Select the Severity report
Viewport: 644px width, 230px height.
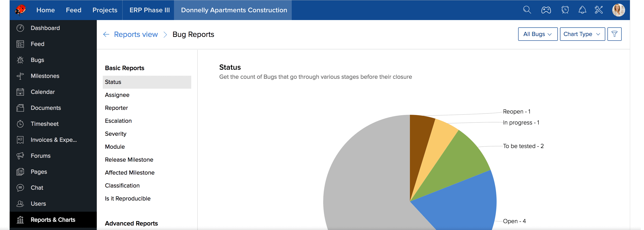(x=116, y=134)
